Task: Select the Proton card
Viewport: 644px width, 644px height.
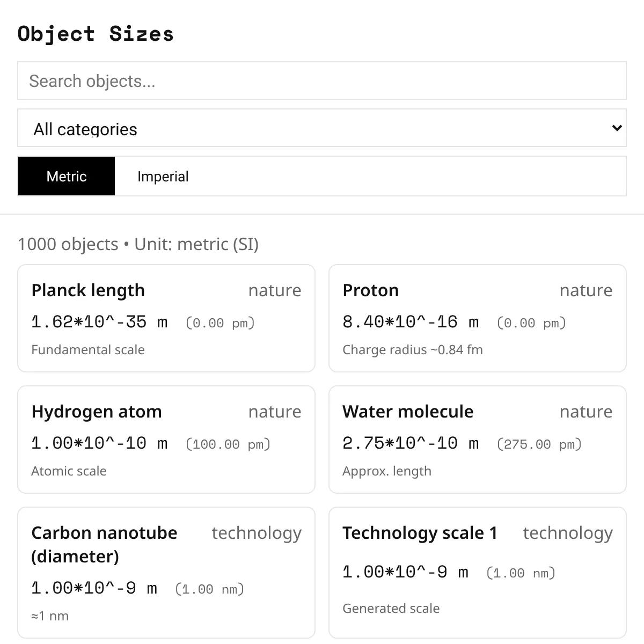Action: [x=478, y=318]
